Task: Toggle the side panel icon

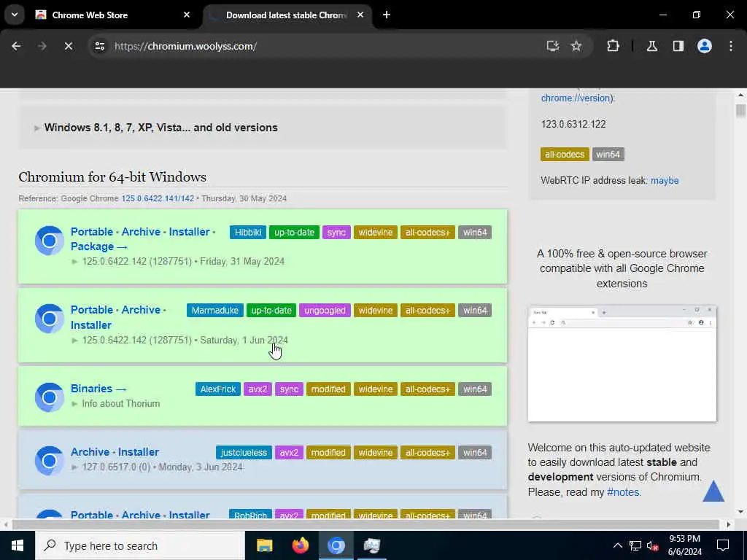Action: point(678,46)
